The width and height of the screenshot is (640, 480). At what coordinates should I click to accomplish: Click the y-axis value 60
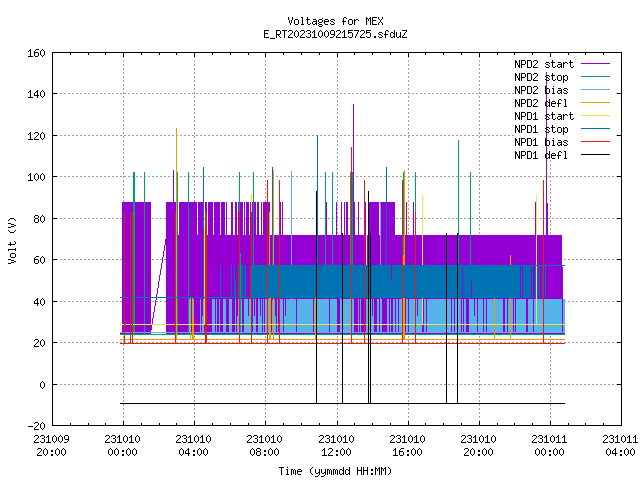(x=39, y=260)
